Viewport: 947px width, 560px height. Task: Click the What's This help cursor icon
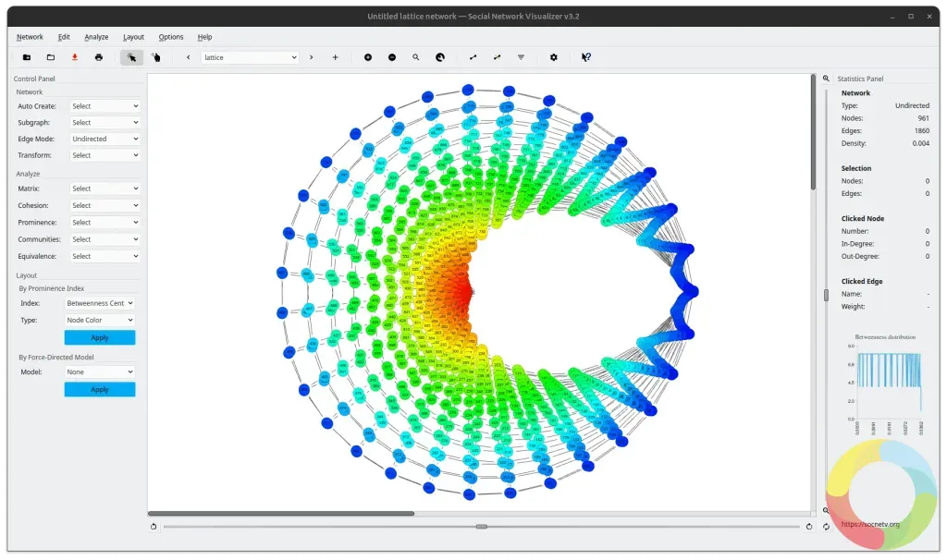tap(585, 57)
